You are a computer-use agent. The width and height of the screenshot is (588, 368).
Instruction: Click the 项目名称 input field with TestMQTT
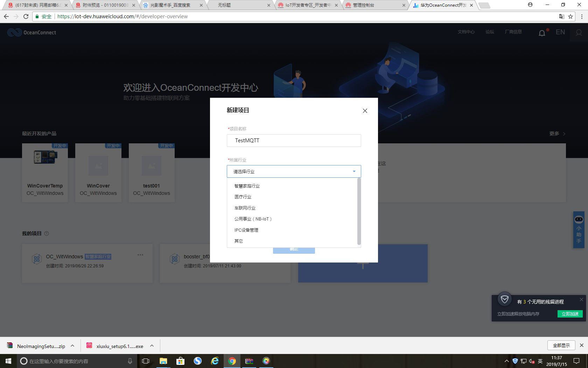click(x=294, y=141)
